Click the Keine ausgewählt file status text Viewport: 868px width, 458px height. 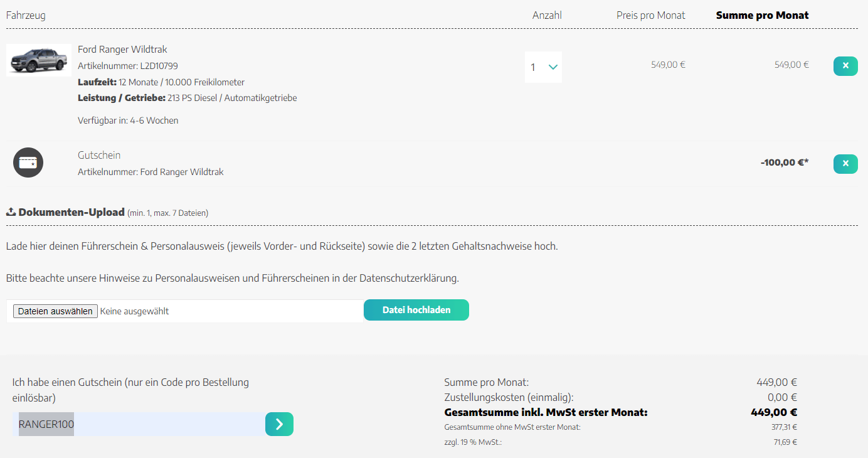pyautogui.click(x=134, y=311)
